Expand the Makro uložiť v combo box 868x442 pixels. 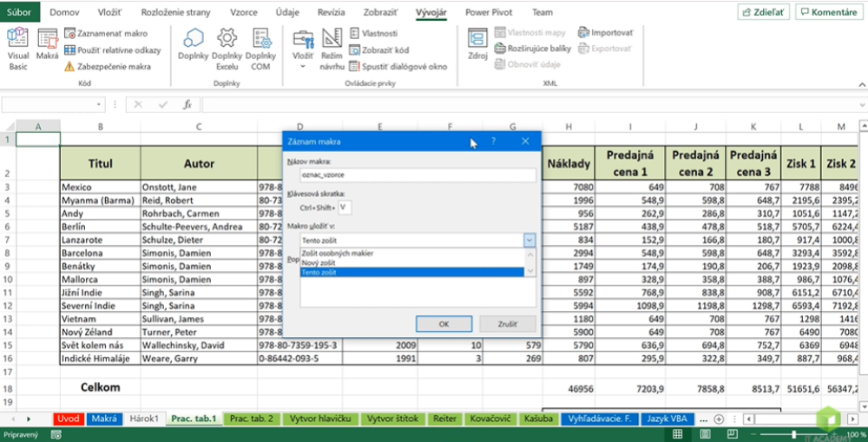pos(529,240)
